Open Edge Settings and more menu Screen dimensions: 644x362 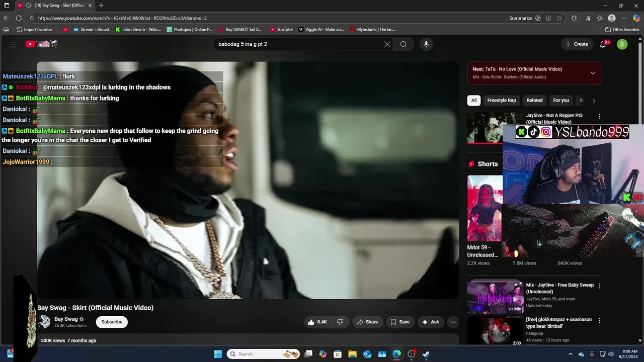click(624, 18)
